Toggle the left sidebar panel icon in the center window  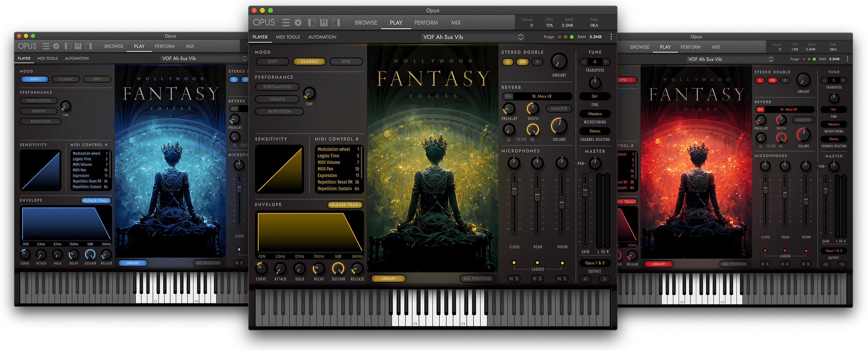coord(312,23)
